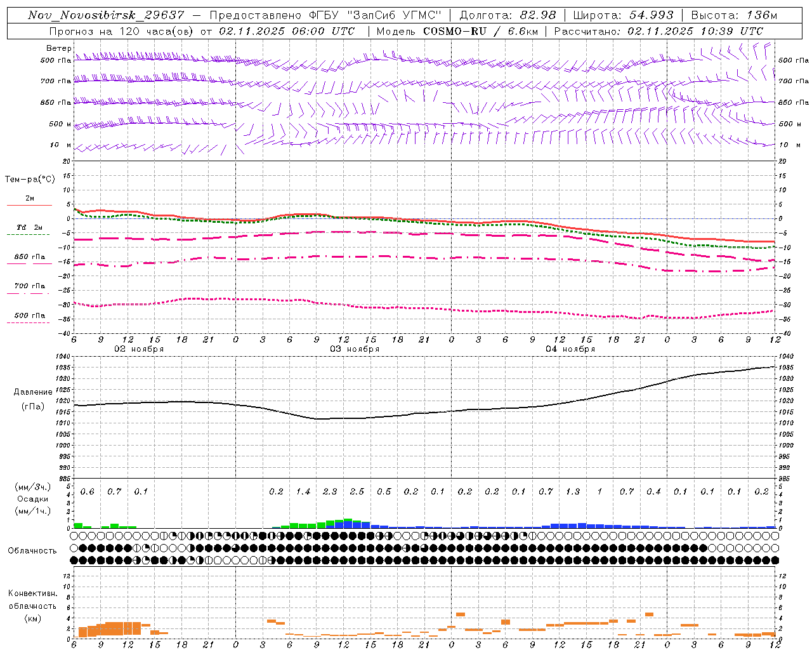Click the 04 ноября date label
Viewport: 812px width, 650px height.
click(x=570, y=349)
